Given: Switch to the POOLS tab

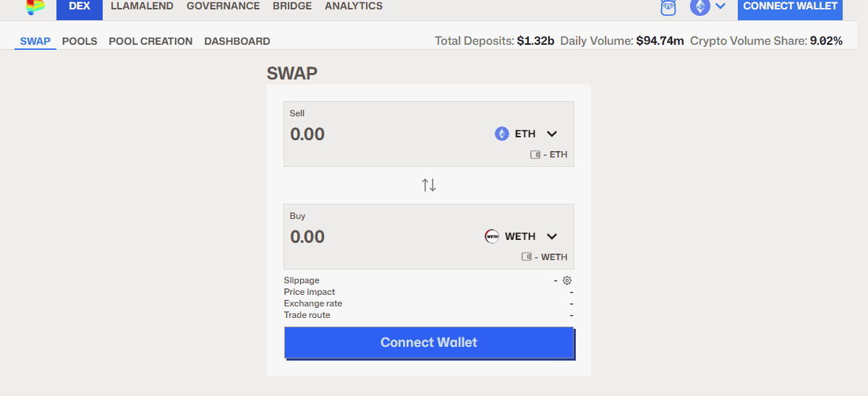Looking at the screenshot, I should [x=80, y=41].
